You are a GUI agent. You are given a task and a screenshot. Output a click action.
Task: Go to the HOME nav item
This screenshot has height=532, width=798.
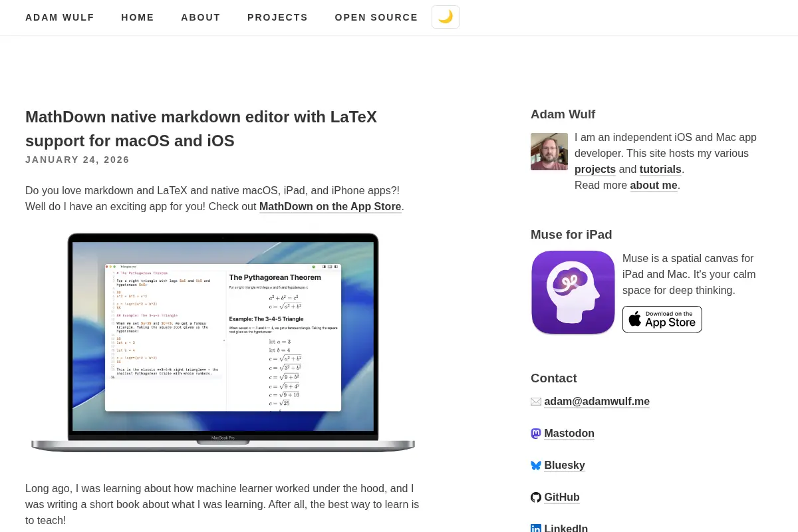(x=138, y=17)
